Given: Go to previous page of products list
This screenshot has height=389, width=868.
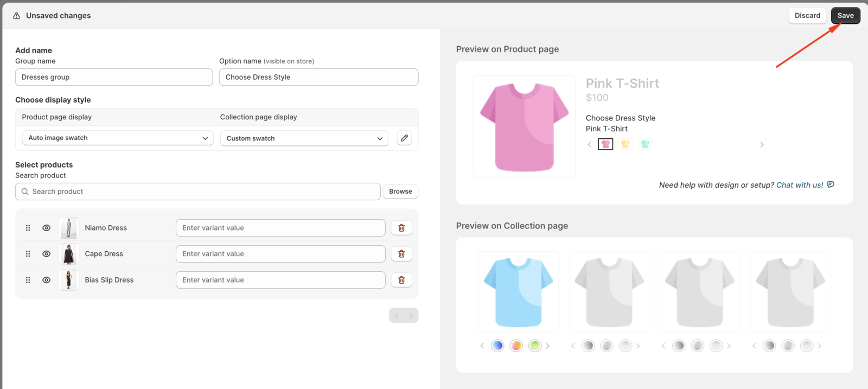Looking at the screenshot, I should tap(397, 315).
